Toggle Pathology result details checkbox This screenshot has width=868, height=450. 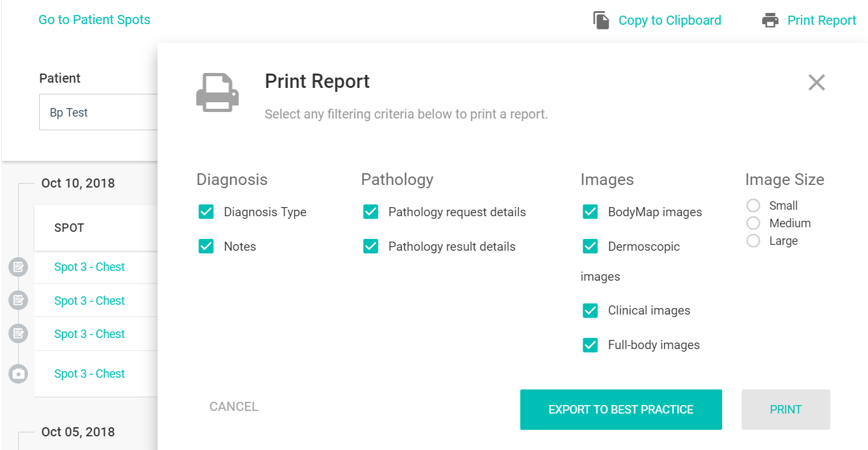(x=371, y=247)
